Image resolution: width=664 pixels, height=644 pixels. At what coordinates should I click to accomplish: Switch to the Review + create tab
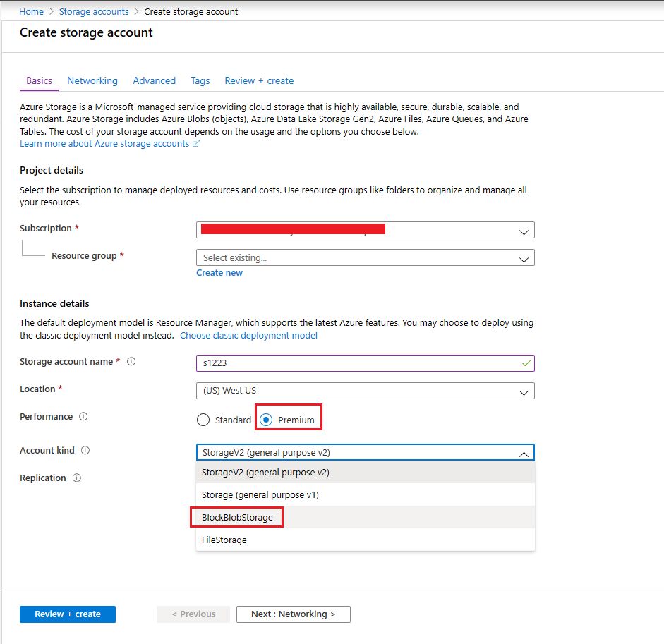259,81
